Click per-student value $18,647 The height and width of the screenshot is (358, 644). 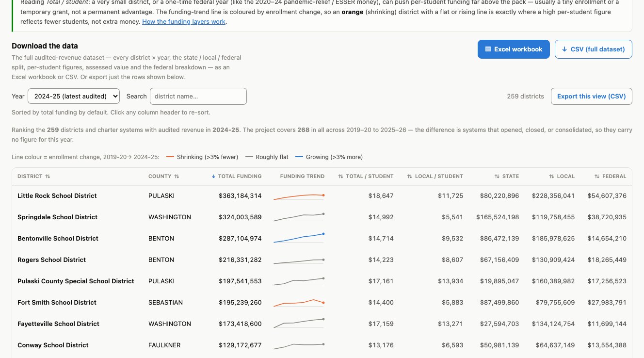(381, 195)
